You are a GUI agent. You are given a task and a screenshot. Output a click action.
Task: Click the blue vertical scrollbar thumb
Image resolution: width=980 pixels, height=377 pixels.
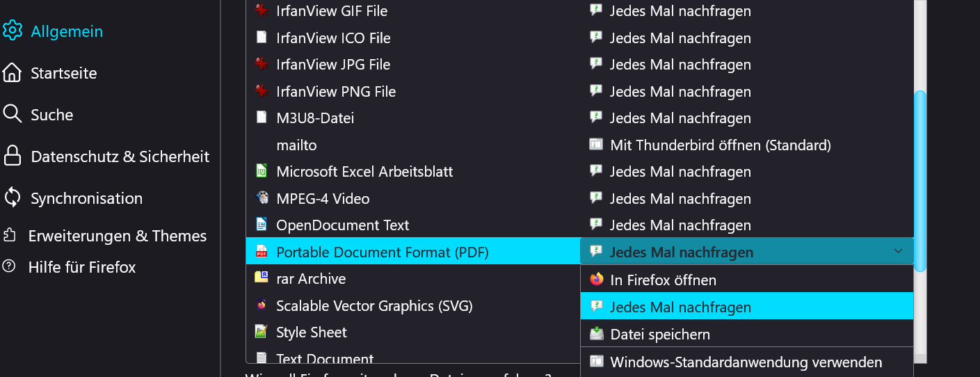click(920, 181)
